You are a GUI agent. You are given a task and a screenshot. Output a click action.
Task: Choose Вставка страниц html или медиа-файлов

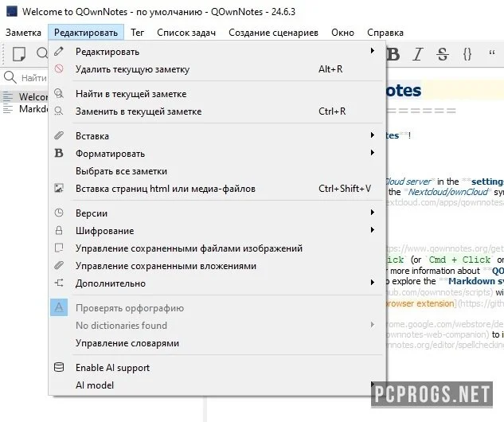[x=217, y=189]
